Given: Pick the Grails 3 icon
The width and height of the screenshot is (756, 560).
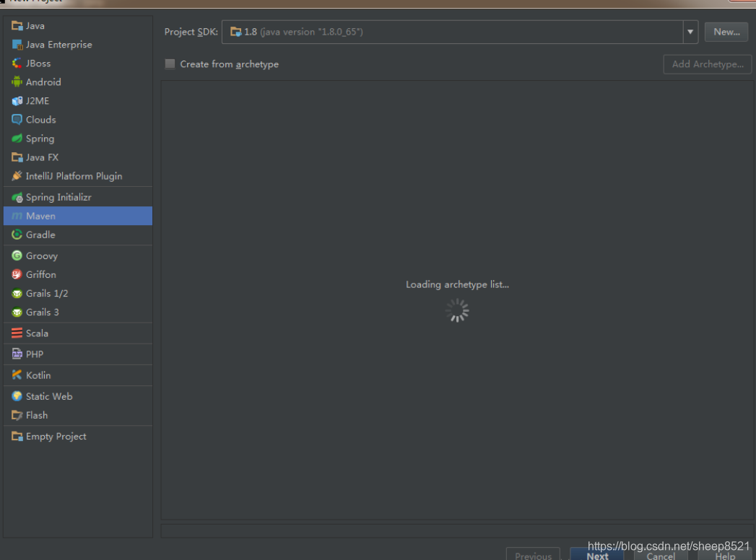Looking at the screenshot, I should [17, 312].
